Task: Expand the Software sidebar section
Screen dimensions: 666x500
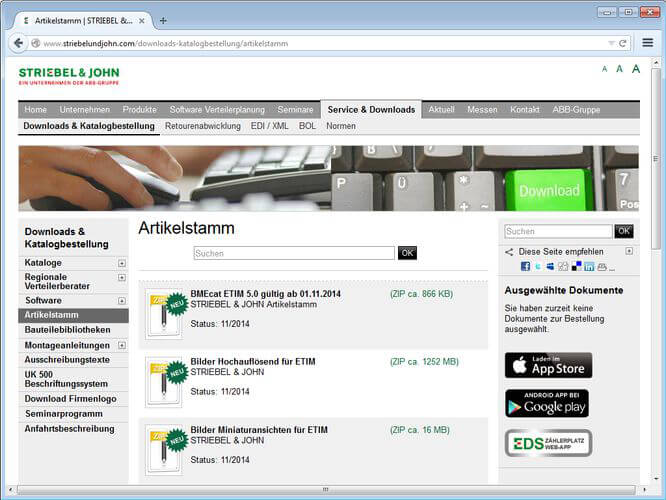Action: 122,301
